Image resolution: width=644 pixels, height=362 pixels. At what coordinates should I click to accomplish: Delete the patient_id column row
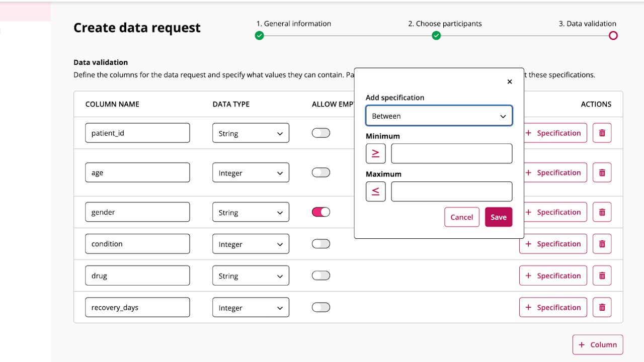[602, 133]
